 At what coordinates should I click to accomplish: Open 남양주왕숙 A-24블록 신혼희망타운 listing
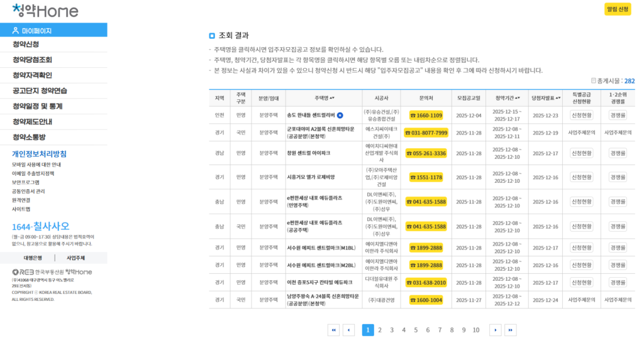coord(323,300)
